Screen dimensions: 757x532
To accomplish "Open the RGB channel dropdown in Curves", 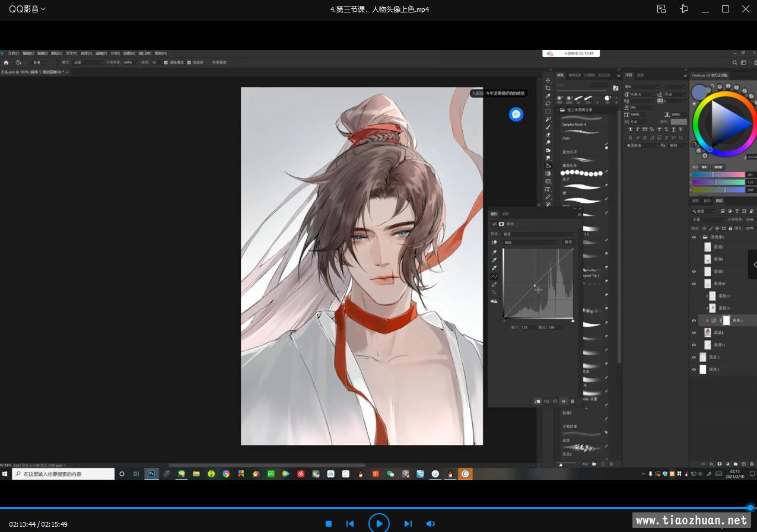I will pos(531,242).
